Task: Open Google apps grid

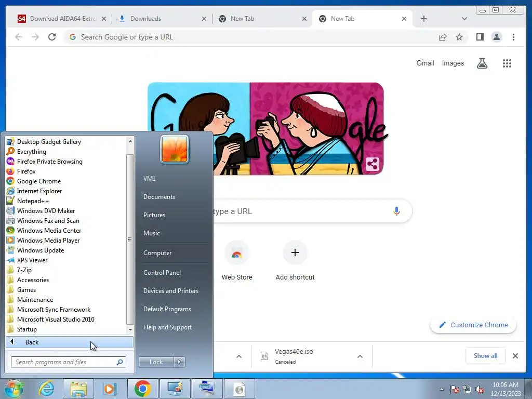Action: pos(507,63)
